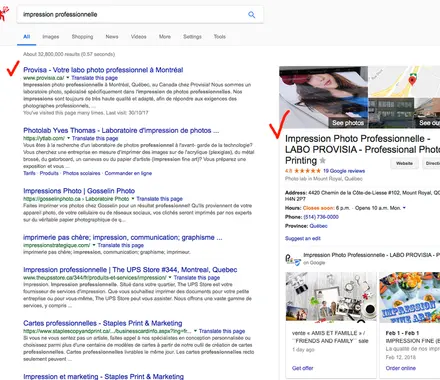This screenshot has width=440, height=380.
Task: Click the LABO PROVISIA post profile icon
Action: click(293, 259)
